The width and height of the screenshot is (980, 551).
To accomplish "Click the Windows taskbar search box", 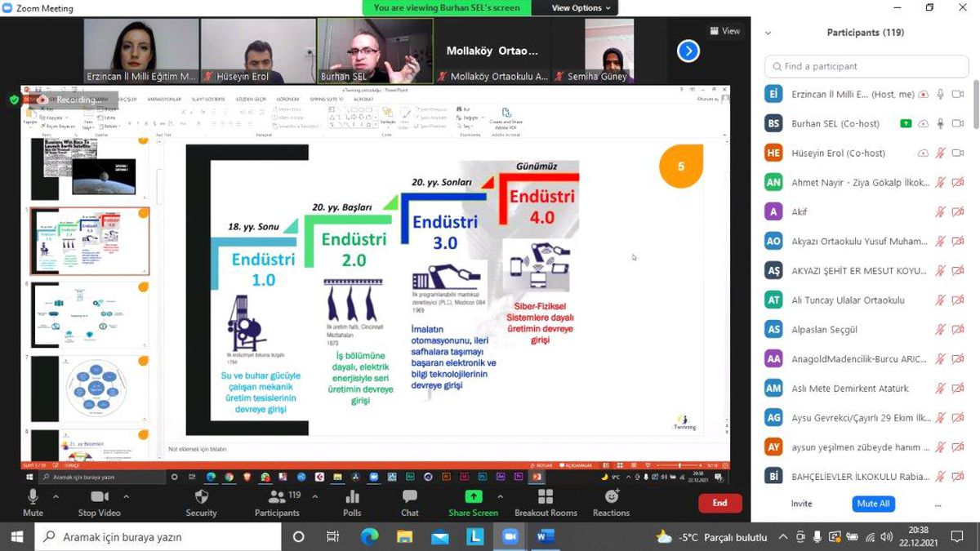I will [157, 536].
